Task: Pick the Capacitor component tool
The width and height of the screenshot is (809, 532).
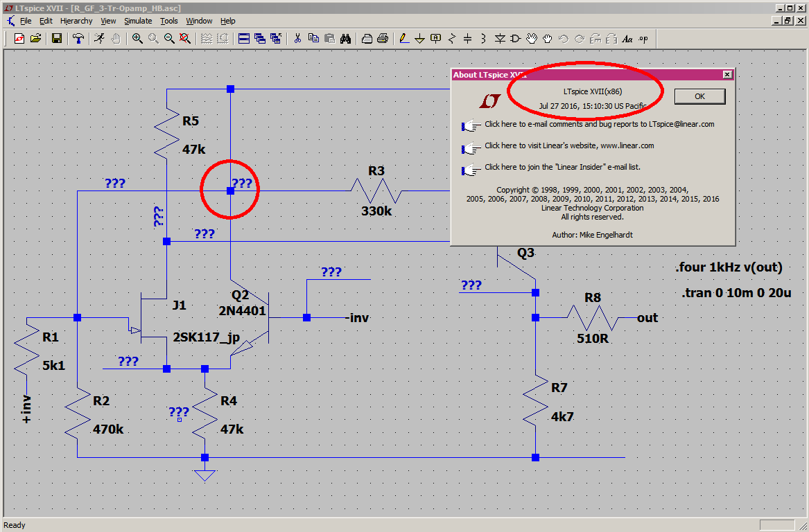Action: click(x=467, y=39)
